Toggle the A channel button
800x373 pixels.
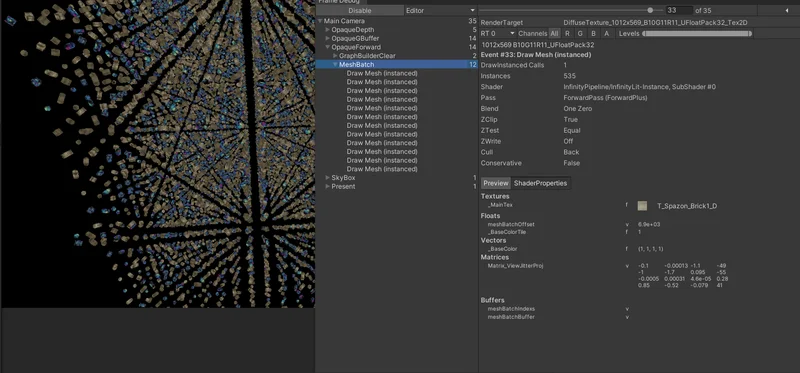(x=606, y=34)
